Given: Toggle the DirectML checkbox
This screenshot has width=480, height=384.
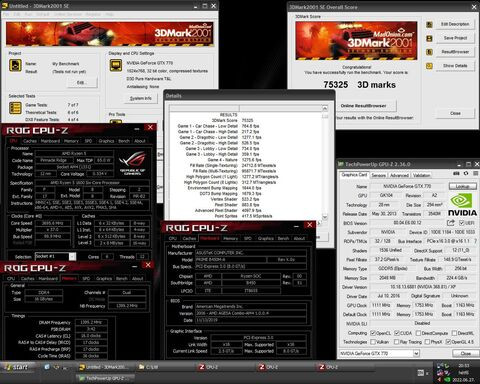Looking at the screenshot, I should point(454,333).
